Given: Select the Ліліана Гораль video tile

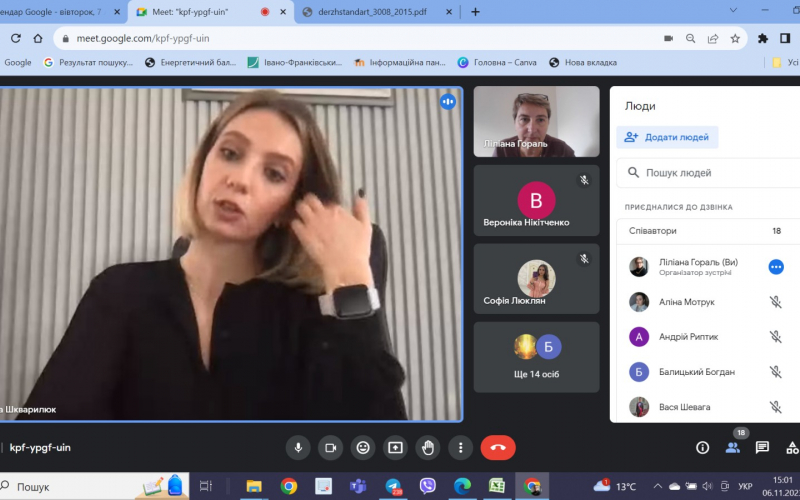Looking at the screenshot, I should tap(536, 121).
